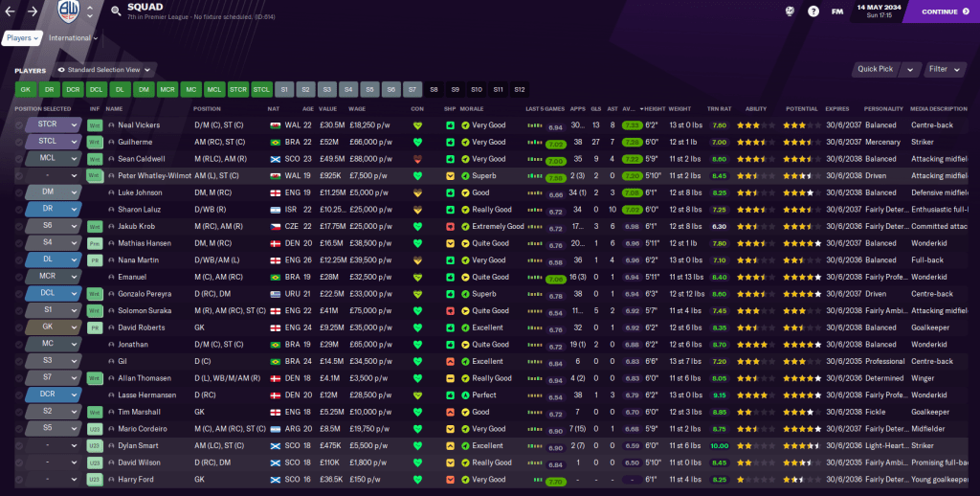Switch to the International tab
This screenshot has height=496, width=980.
pyautogui.click(x=73, y=38)
